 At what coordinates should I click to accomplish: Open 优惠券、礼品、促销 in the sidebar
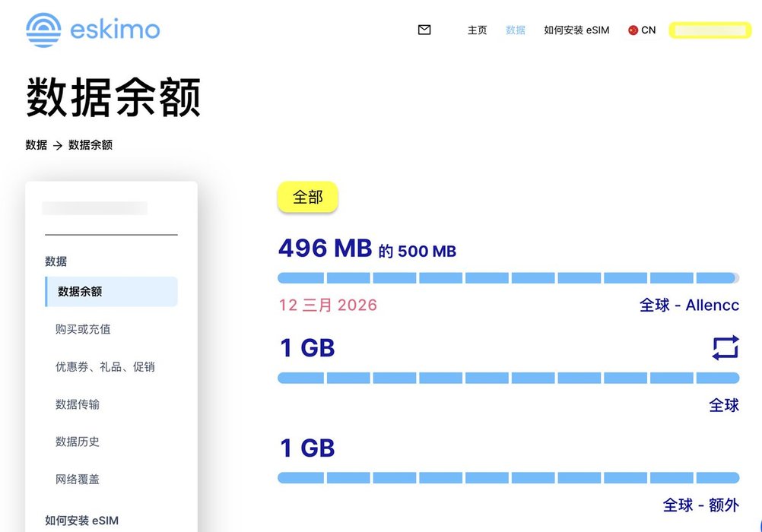click(105, 367)
